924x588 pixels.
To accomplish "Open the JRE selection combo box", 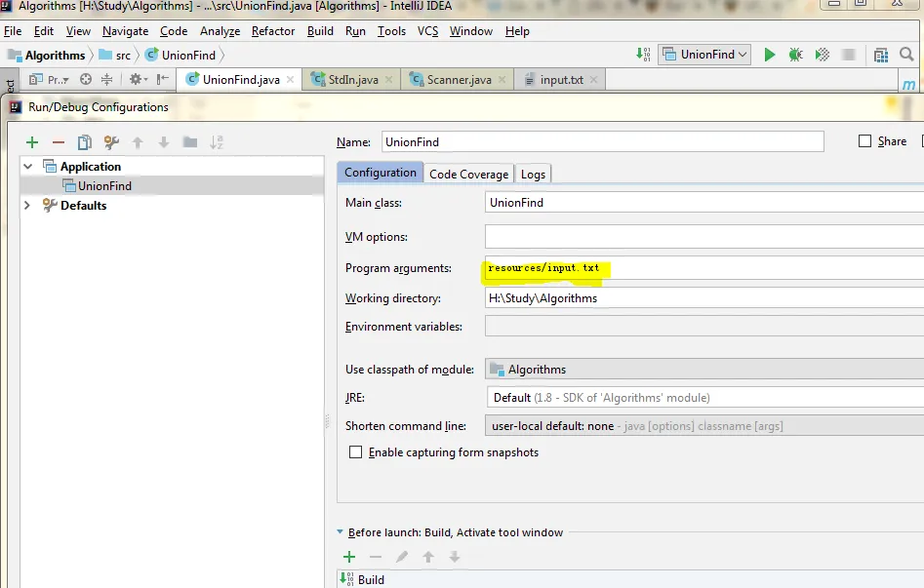I will pyautogui.click(x=704, y=397).
